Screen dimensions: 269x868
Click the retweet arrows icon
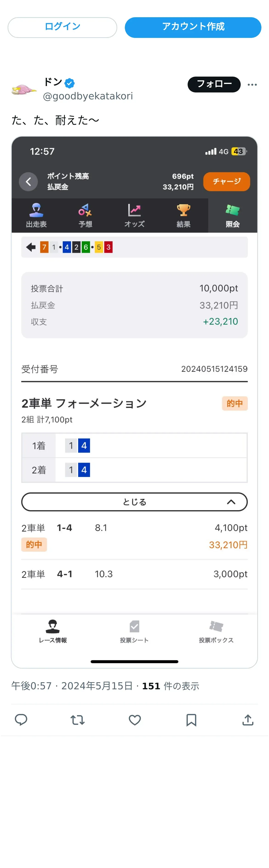(x=77, y=720)
